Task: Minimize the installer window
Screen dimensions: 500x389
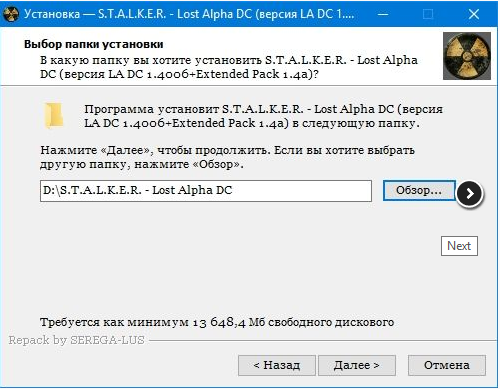Action: pos(383,14)
